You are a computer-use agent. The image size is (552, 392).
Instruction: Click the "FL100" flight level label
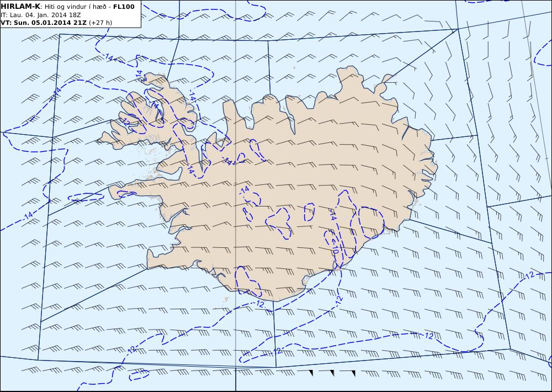pyautogui.click(x=124, y=7)
